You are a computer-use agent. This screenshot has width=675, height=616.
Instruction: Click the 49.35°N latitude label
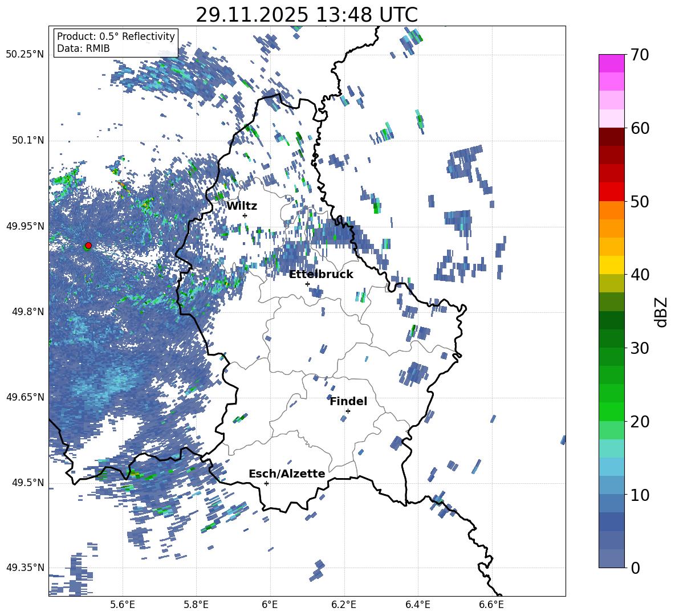[x=25, y=568]
